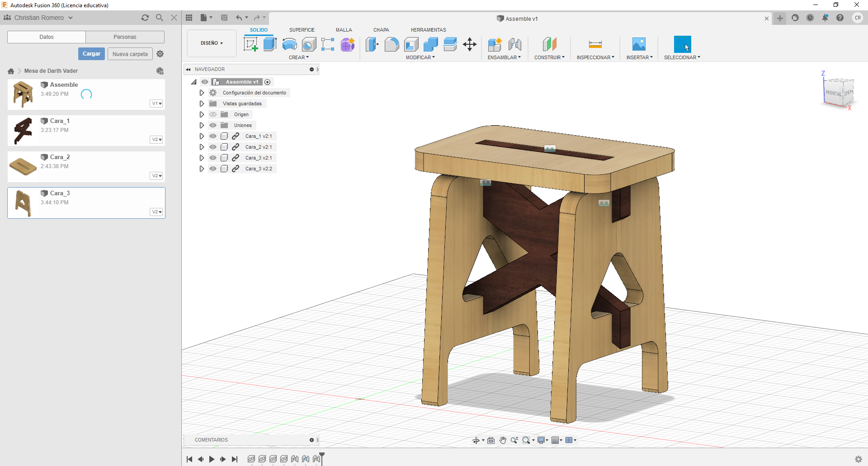Switch to the Personas tab

tap(125, 37)
